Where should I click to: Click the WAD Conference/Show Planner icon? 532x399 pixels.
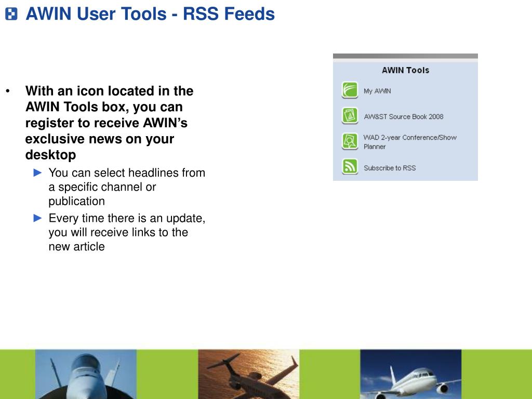(x=350, y=141)
